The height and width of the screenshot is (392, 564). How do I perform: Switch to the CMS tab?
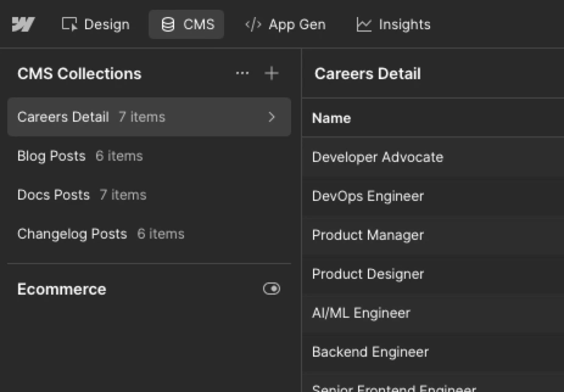[187, 24]
